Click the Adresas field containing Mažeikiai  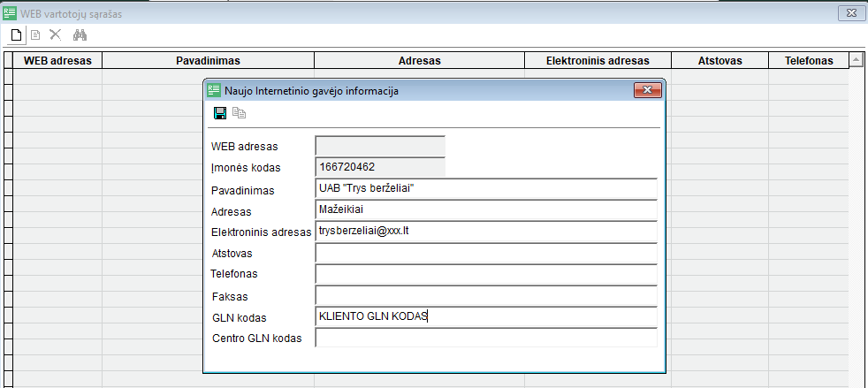coord(485,209)
